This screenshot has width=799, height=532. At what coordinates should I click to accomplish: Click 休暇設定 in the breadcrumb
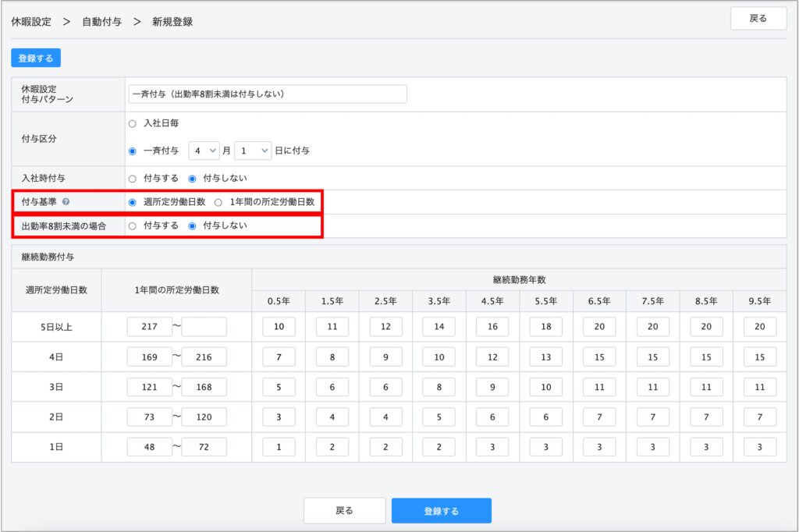(31, 22)
